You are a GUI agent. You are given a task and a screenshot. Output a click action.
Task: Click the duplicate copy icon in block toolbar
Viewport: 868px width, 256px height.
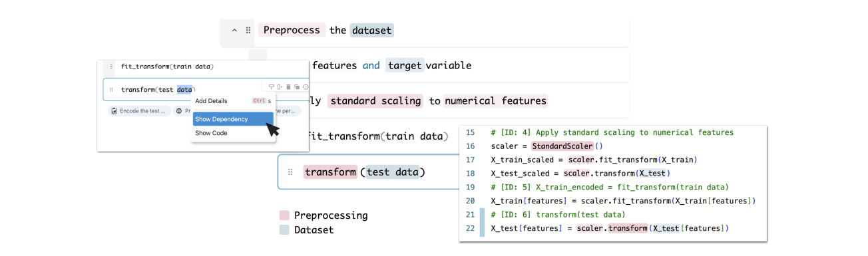(297, 86)
